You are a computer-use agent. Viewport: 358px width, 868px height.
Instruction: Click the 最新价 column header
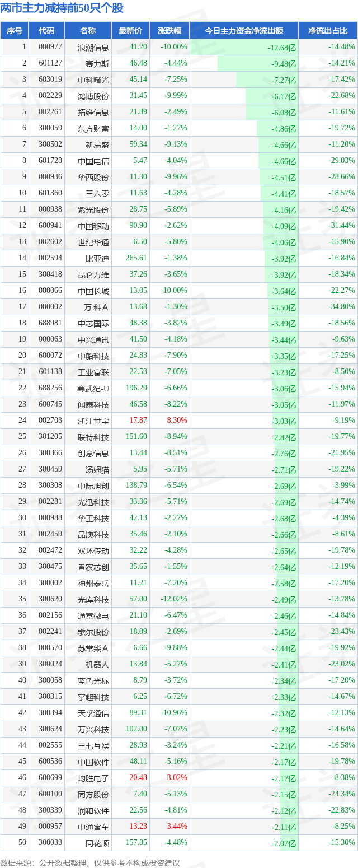tap(130, 31)
